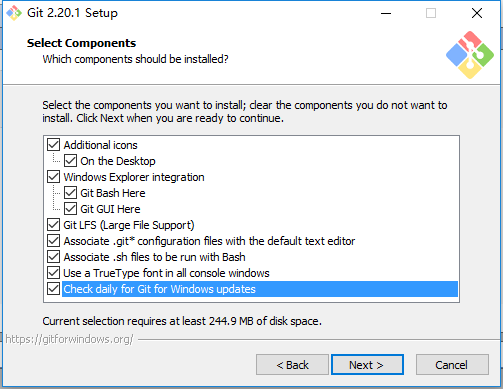Viewport: 503px width, 389px height.
Task: Toggle Associate .sh files with Bash
Action: click(x=53, y=257)
